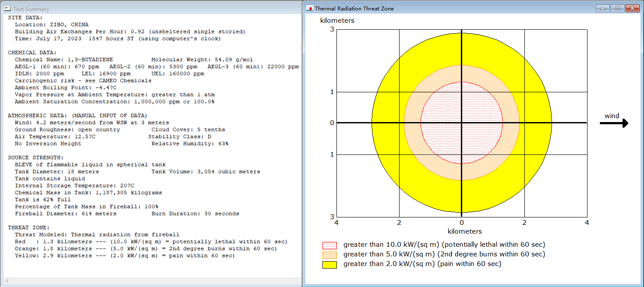Maximize the Thermal Radiation Threat Zone window
Screen dimensions: 644x287
coord(617,8)
